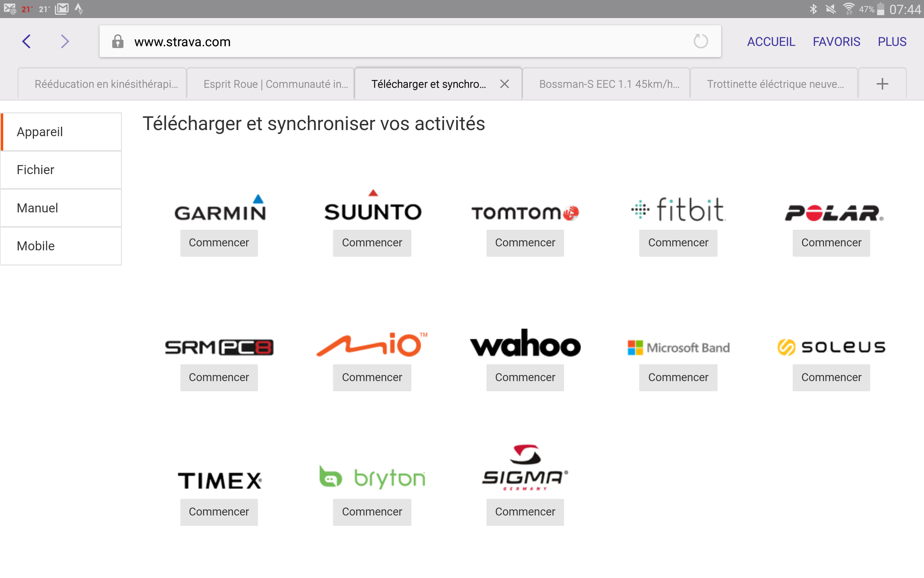Open Mobile in the sidebar
The height and width of the screenshot is (578, 924).
click(x=61, y=246)
